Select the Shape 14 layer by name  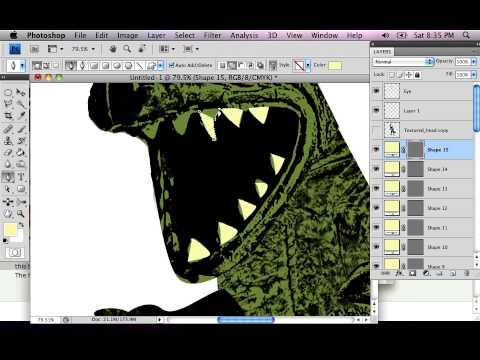[x=437, y=169]
